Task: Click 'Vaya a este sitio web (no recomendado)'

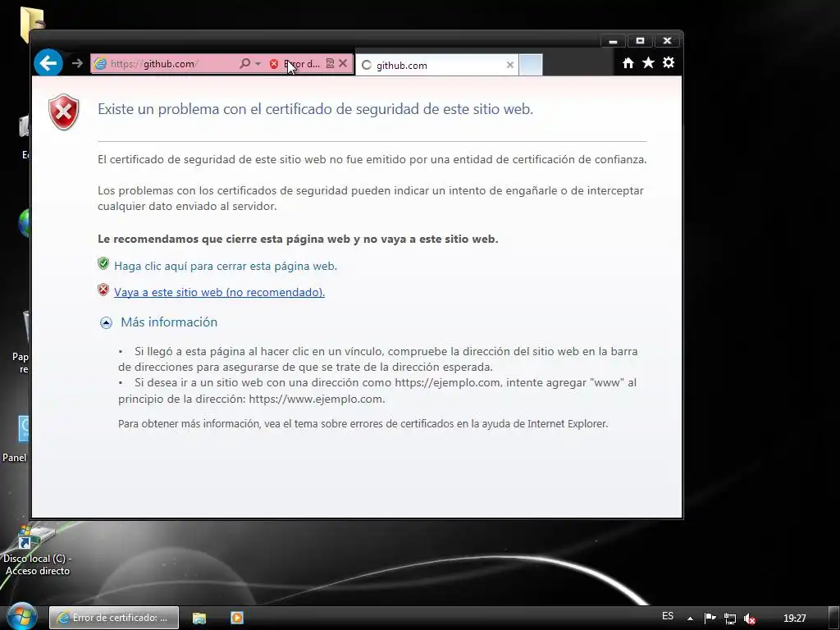Action: click(220, 292)
